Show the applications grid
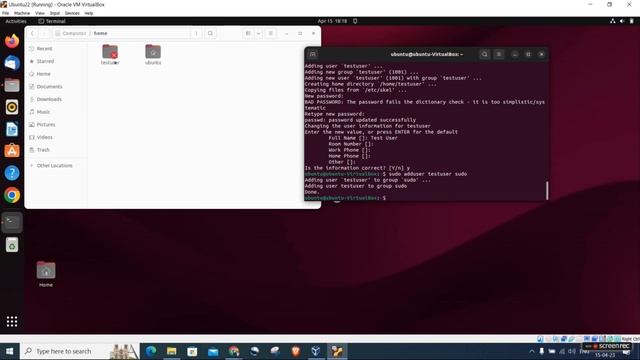This screenshot has width=640, height=360. tap(12, 322)
